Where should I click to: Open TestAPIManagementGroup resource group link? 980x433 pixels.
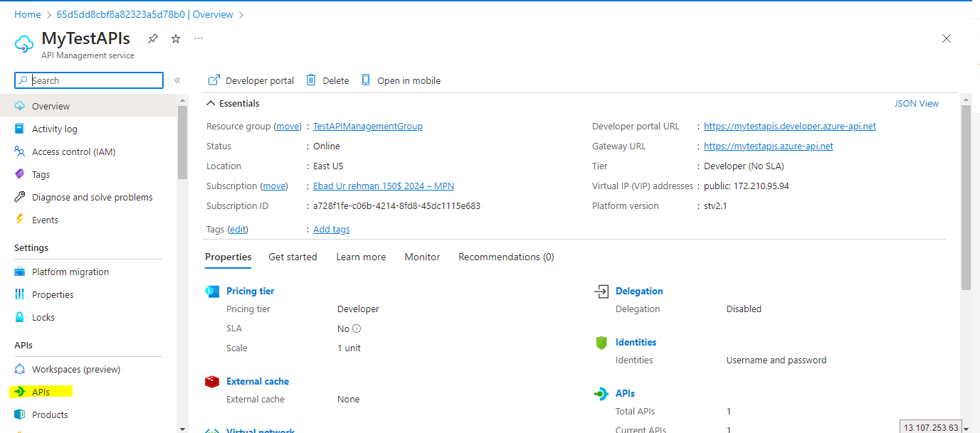click(x=368, y=126)
